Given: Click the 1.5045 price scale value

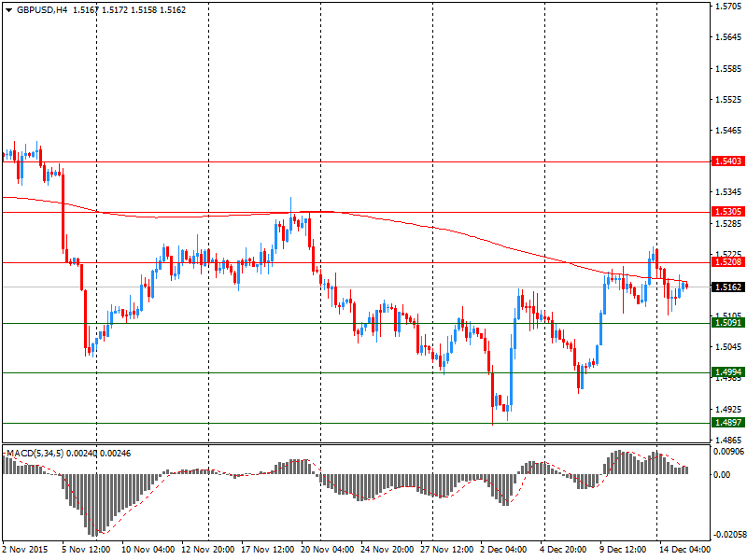Looking at the screenshot, I should 729,347.
